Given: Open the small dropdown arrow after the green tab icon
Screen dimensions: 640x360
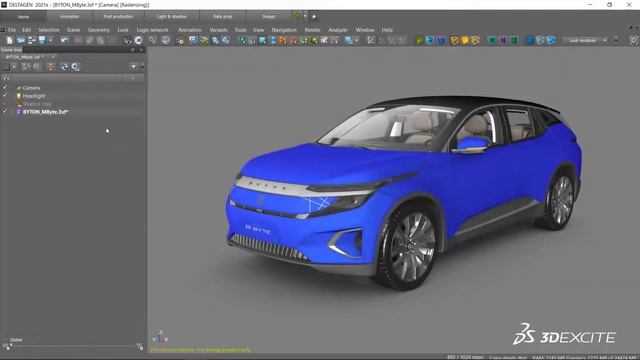Looking at the screenshot, I should [305, 16].
